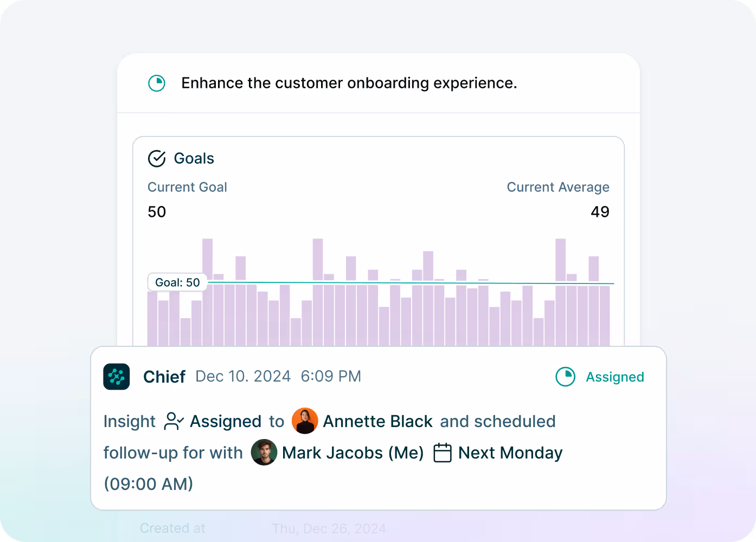Viewport: 756px width, 542px height.
Task: Open Mark Jacobs' avatar
Action: pyautogui.click(x=264, y=453)
